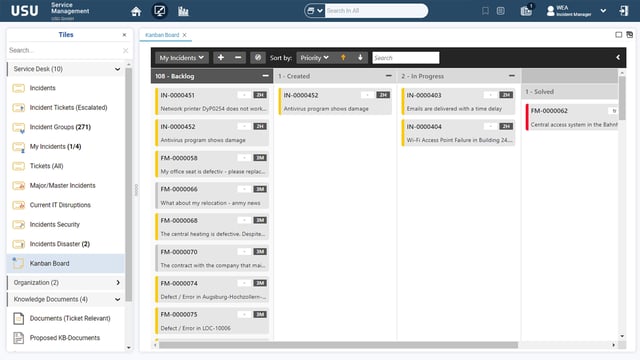Switch to the Kanban Board tab

click(x=162, y=35)
